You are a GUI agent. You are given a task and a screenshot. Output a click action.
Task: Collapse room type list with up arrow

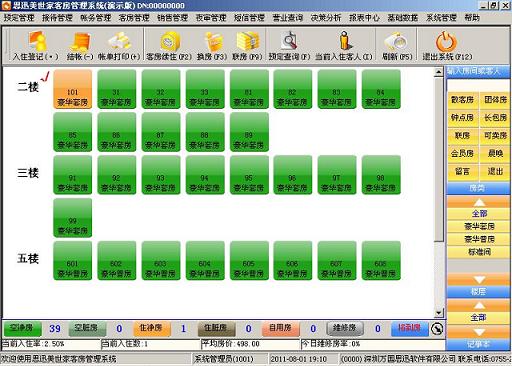pos(479,202)
